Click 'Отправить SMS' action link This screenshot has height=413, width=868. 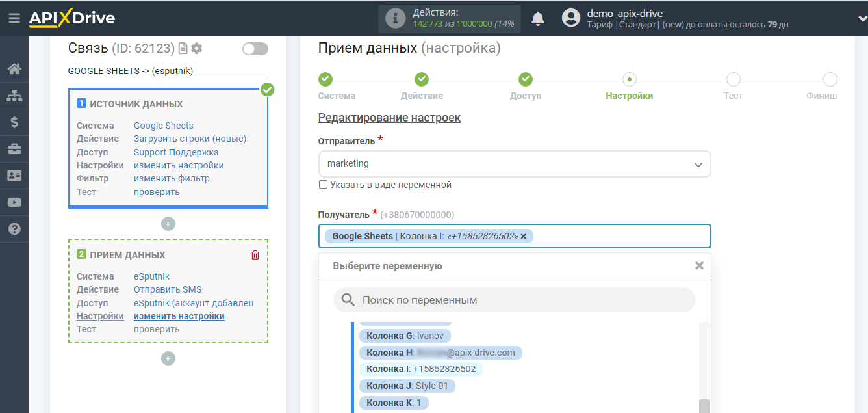tap(168, 289)
